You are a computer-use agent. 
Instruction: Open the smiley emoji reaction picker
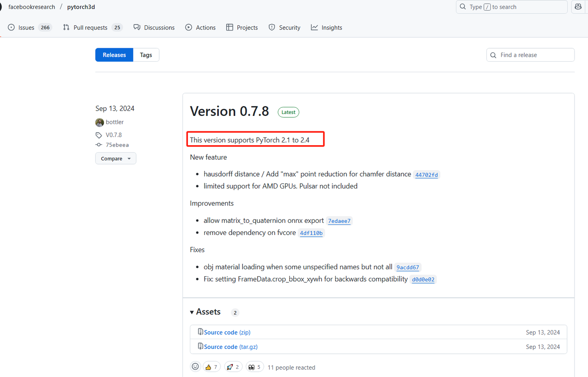click(195, 366)
